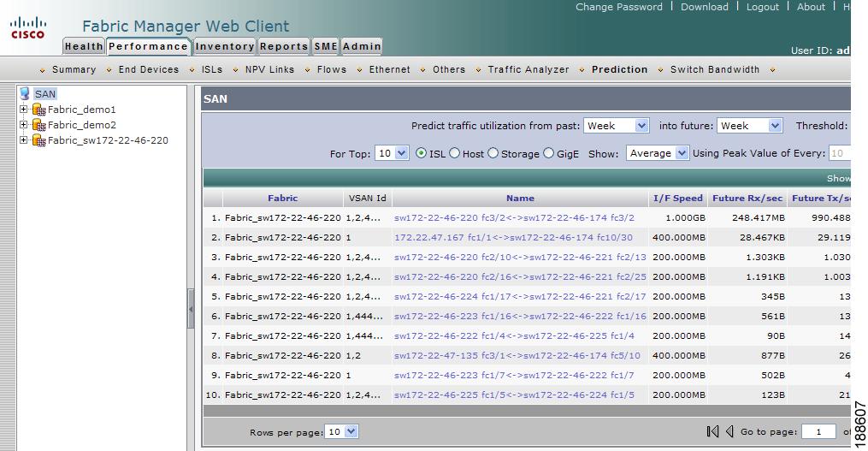Select the Host radio button
The image size is (868, 451).
[x=454, y=153]
